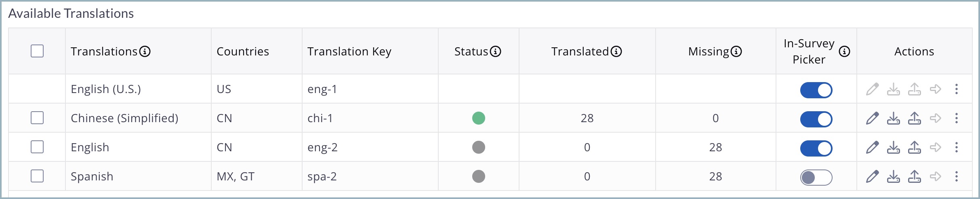The width and height of the screenshot is (980, 199).
Task: Expand more actions for Chinese (Simplified) row
Action: [x=956, y=118]
